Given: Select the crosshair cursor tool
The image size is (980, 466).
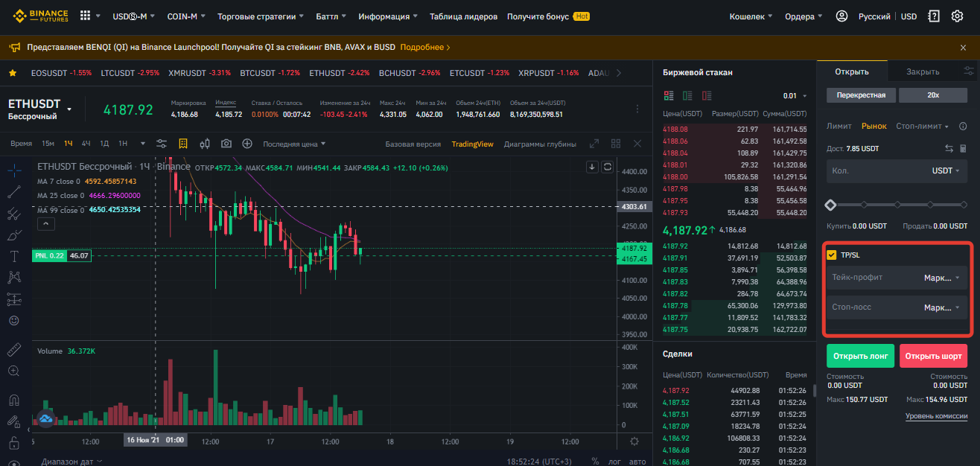Looking at the screenshot, I should pos(13,170).
